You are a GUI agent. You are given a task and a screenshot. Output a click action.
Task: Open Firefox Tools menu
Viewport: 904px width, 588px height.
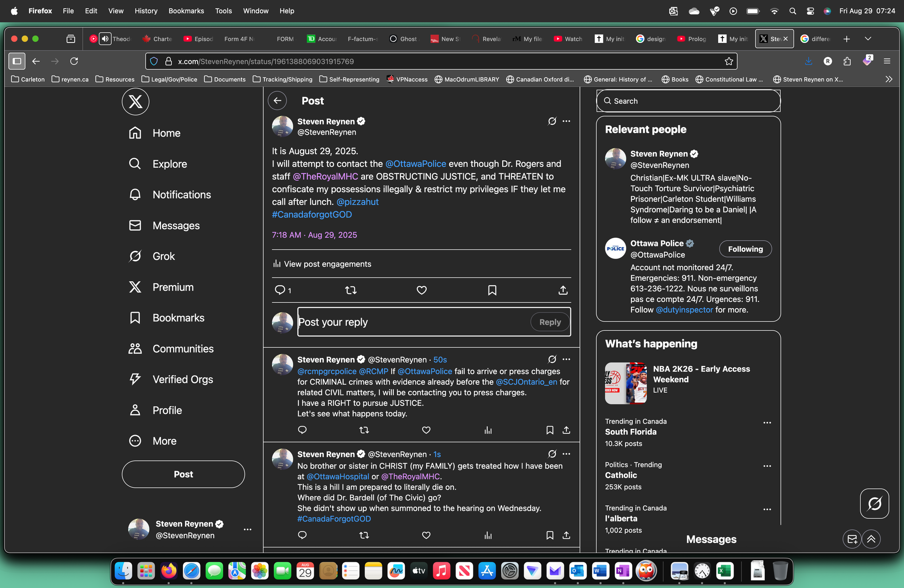pyautogui.click(x=223, y=11)
